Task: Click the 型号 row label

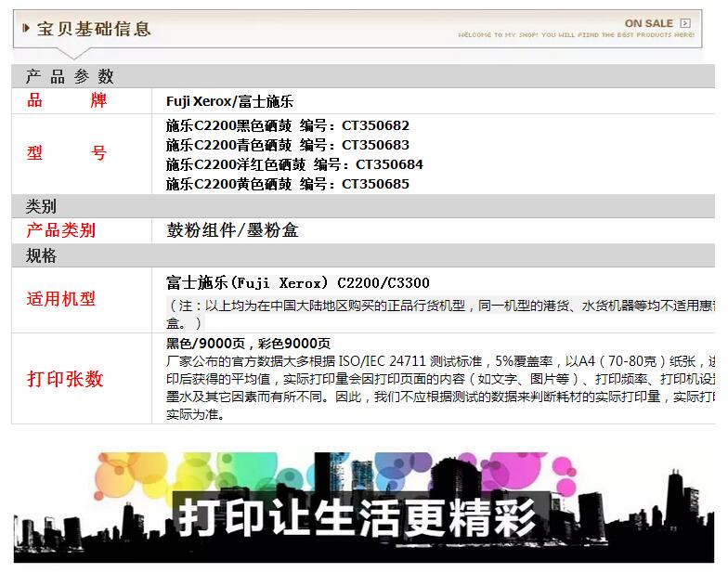Action: [x=67, y=152]
